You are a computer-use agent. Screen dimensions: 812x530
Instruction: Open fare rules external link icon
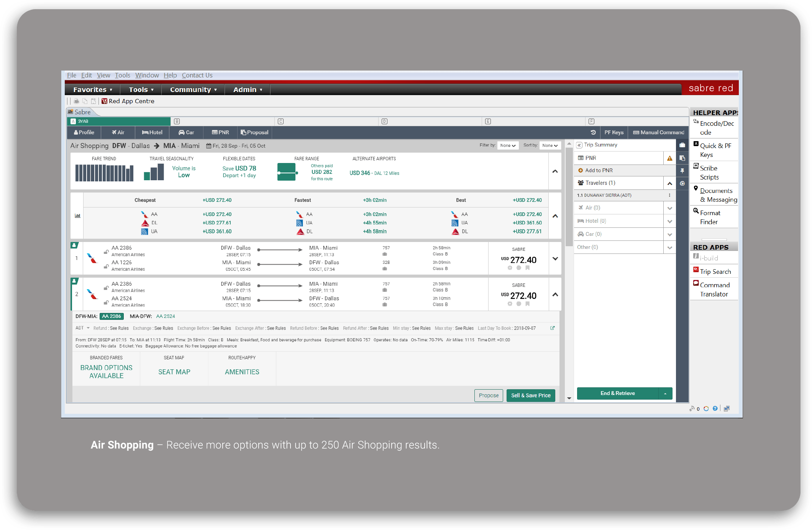point(552,328)
